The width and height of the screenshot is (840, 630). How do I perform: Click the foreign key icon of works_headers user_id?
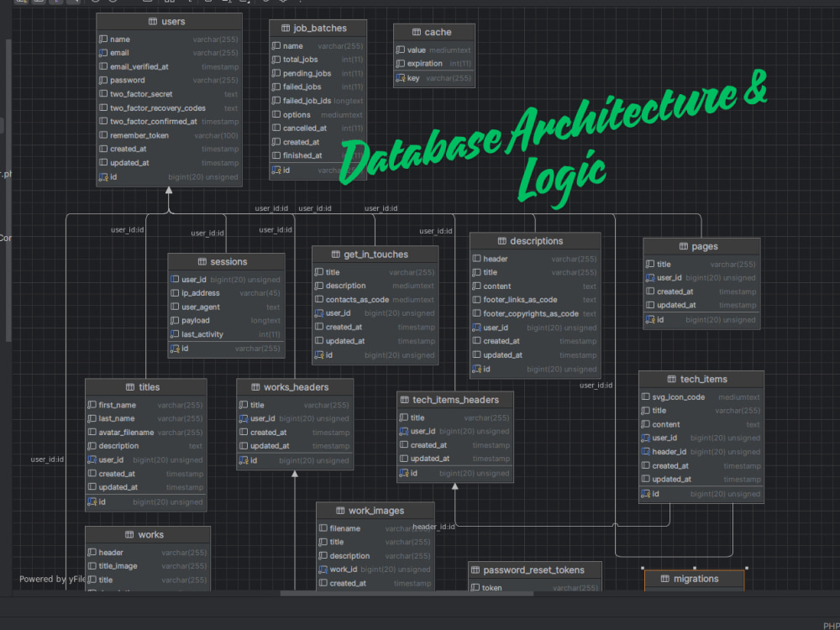[x=244, y=419]
